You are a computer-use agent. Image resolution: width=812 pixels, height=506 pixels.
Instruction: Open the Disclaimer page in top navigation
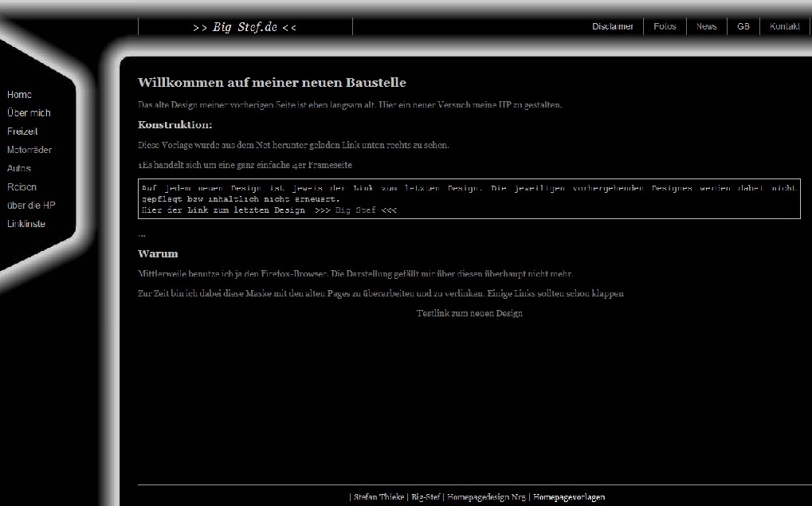(x=613, y=26)
